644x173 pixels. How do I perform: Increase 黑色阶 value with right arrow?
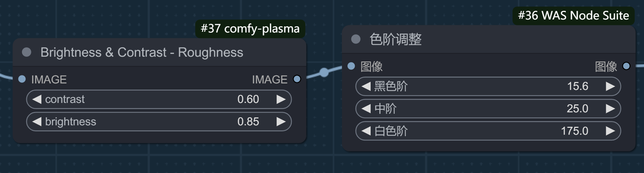(610, 86)
